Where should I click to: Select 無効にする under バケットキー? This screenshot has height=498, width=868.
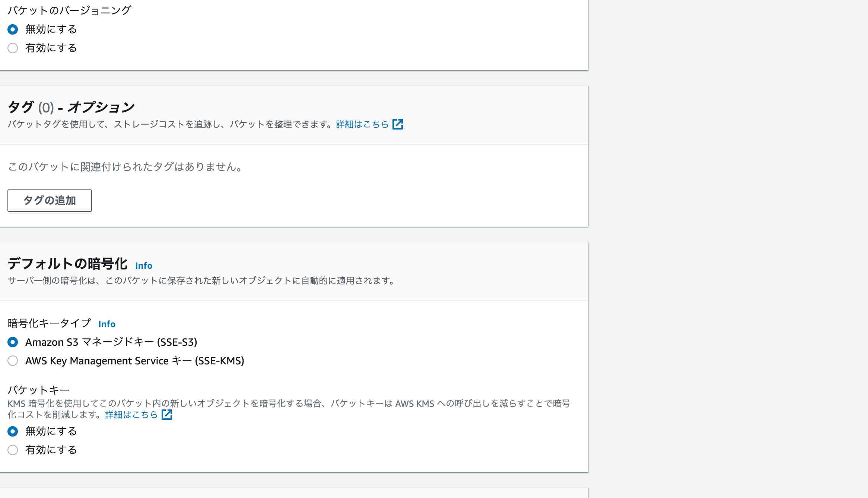(x=13, y=431)
